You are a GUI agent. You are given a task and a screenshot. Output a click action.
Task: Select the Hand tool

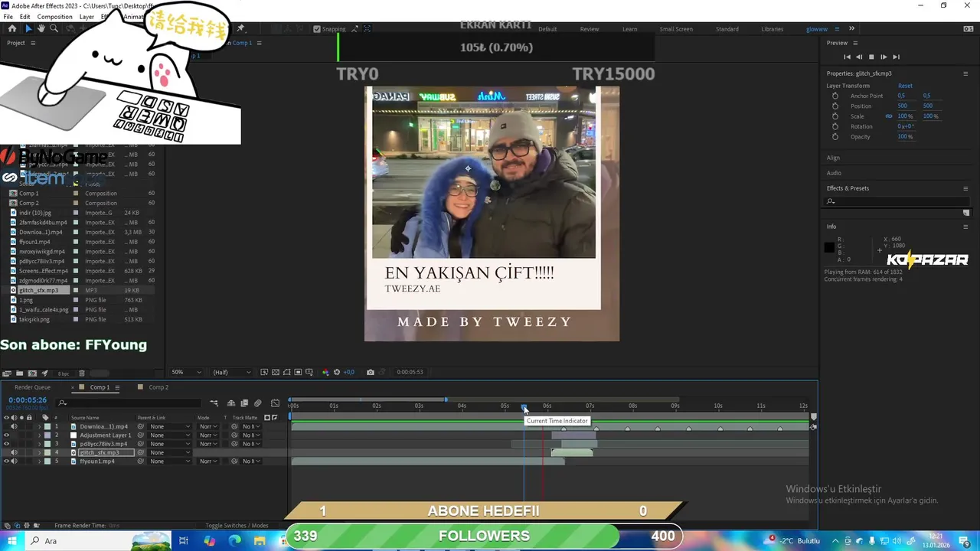pos(41,28)
